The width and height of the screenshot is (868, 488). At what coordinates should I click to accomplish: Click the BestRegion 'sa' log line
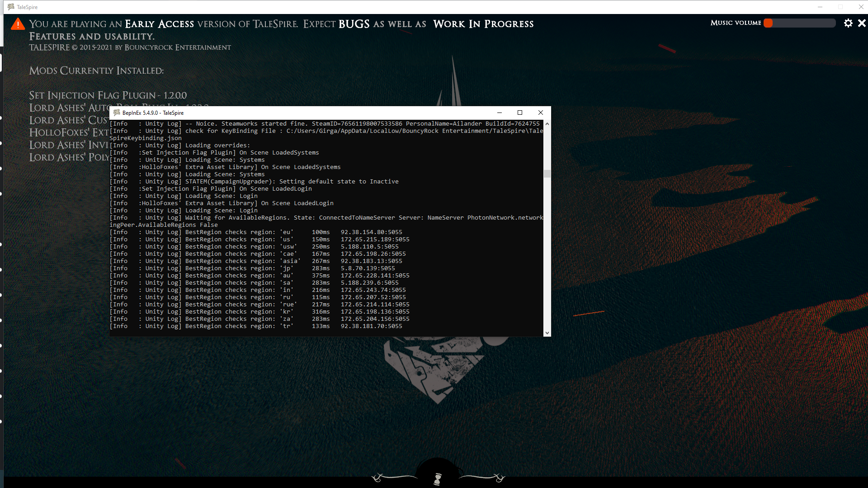pos(254,283)
